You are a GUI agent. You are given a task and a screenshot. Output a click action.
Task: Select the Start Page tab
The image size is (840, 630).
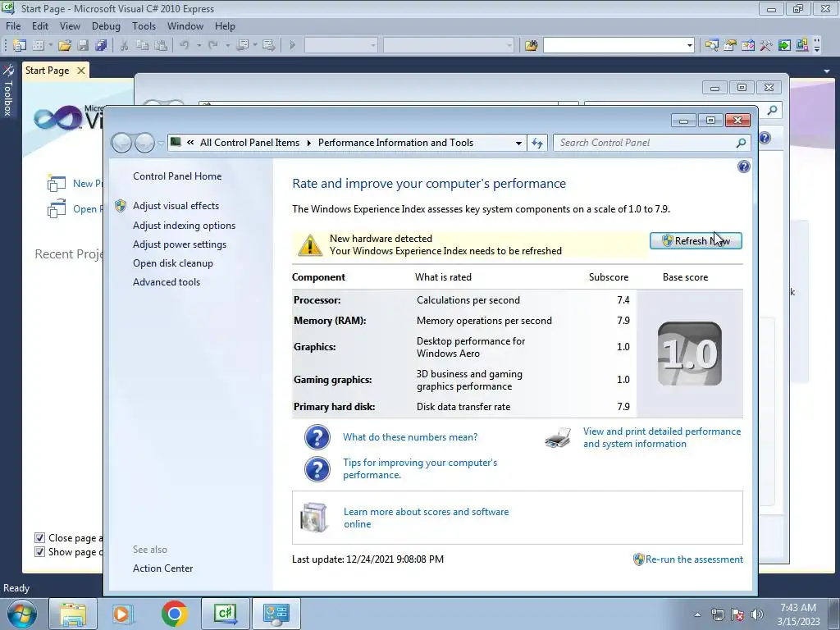pos(48,71)
